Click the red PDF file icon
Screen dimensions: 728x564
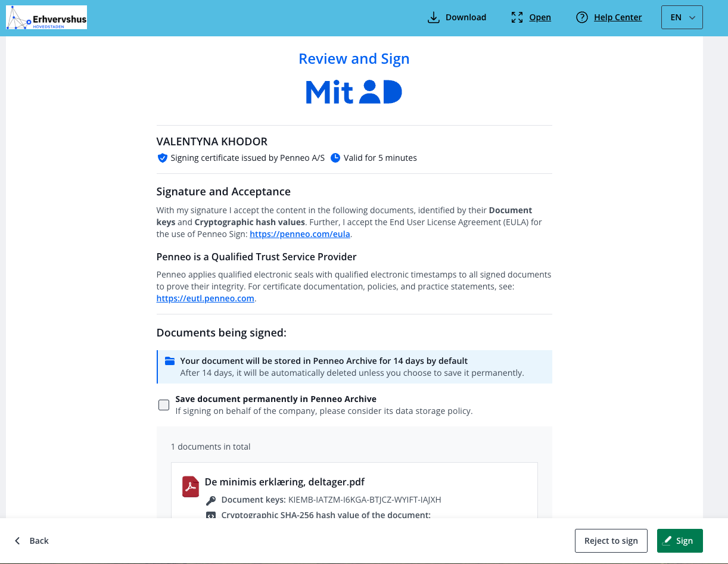190,487
